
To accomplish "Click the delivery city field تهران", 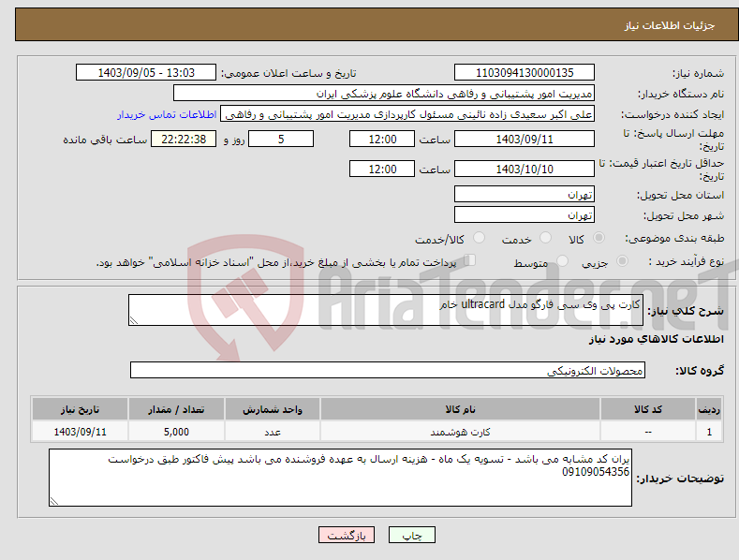I will point(525,215).
